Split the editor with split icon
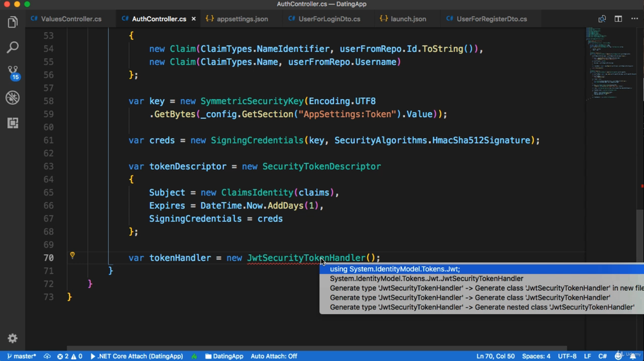Viewport: 644px width, 361px height. 618,19
